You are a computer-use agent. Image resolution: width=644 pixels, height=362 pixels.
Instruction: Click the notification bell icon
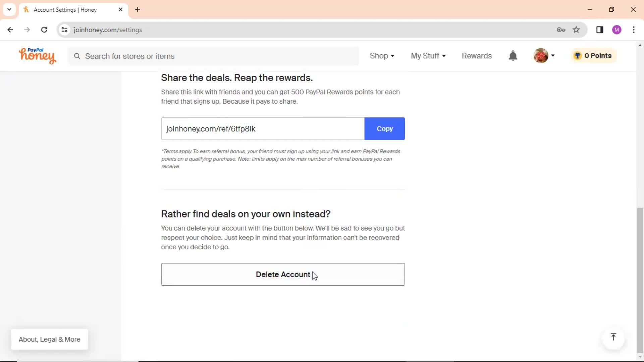(x=514, y=56)
